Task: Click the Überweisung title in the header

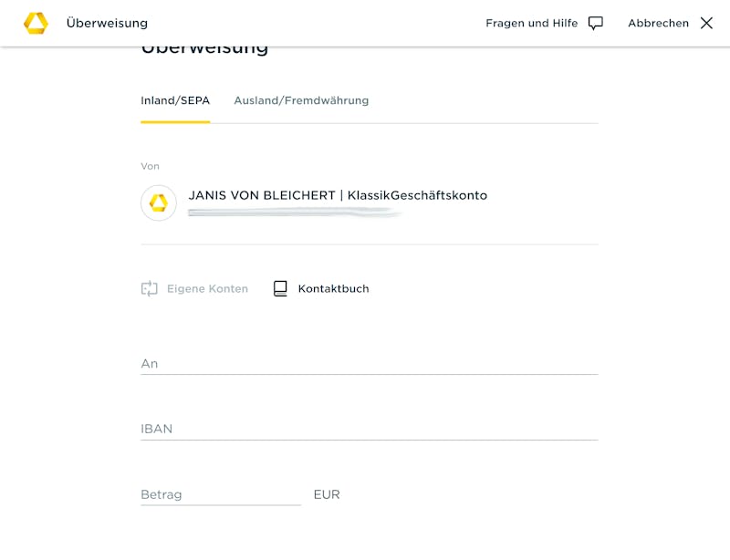Action: 107,23
